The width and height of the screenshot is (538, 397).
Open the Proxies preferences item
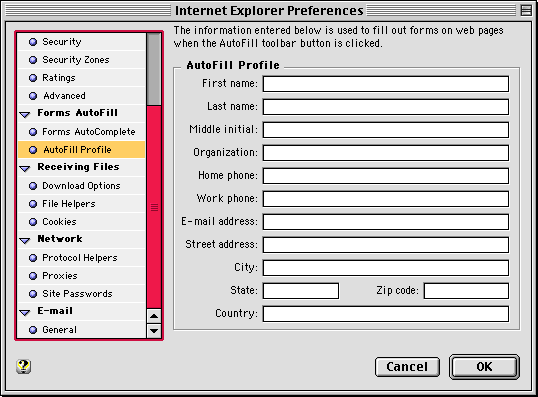[82, 276]
